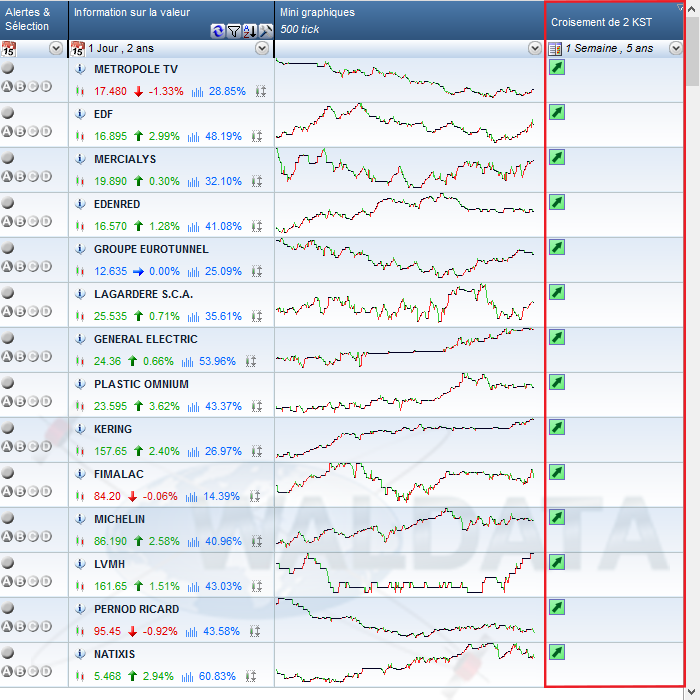The image size is (700, 700).
Task: Click EDENRED volume value 41.08%
Action: 223,226
